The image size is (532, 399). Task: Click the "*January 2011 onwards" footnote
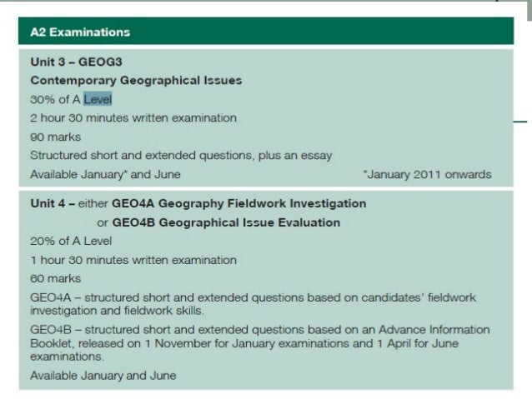click(427, 174)
